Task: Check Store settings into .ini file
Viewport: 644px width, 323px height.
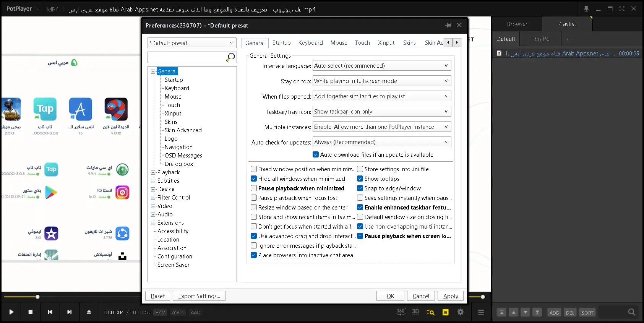Action: [x=360, y=169]
